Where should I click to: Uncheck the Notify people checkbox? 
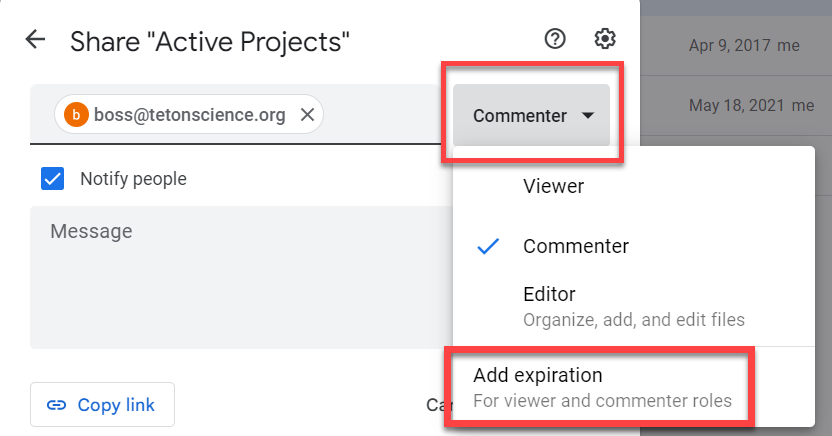[52, 179]
